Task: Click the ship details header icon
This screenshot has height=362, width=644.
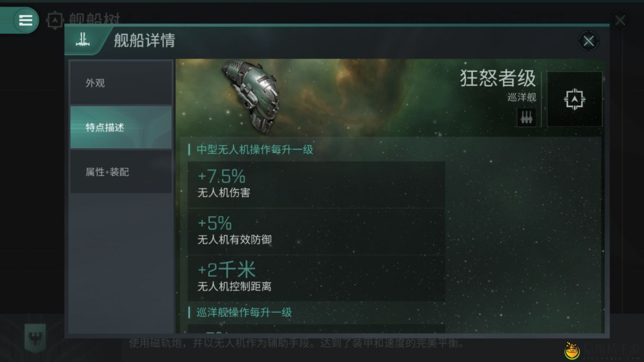Action: pyautogui.click(x=82, y=41)
